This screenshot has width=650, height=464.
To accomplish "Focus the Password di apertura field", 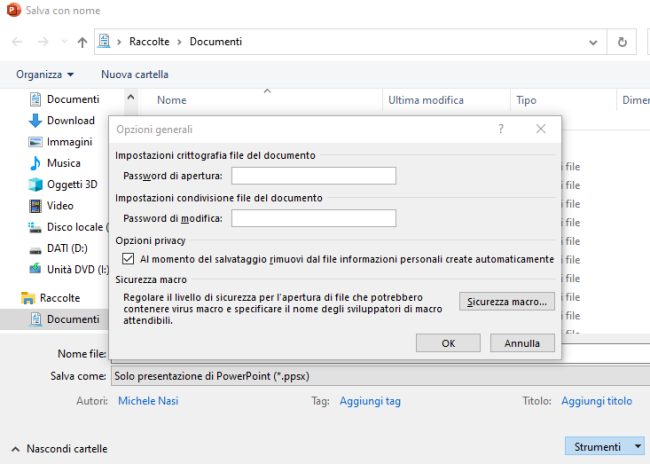I will pyautogui.click(x=313, y=176).
